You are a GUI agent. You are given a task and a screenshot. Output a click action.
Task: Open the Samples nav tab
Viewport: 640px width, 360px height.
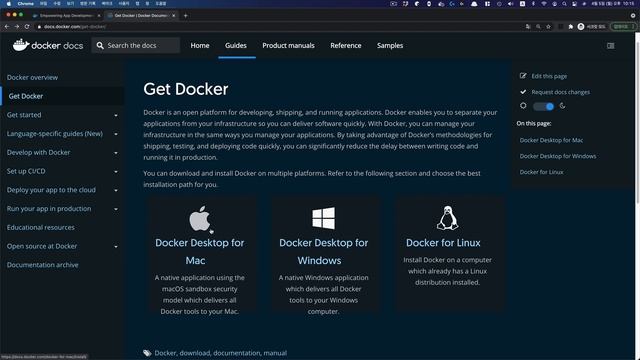(390, 45)
